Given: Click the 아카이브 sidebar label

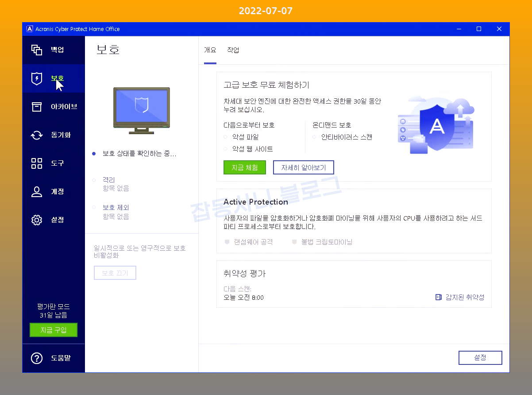Looking at the screenshot, I should [64, 107].
